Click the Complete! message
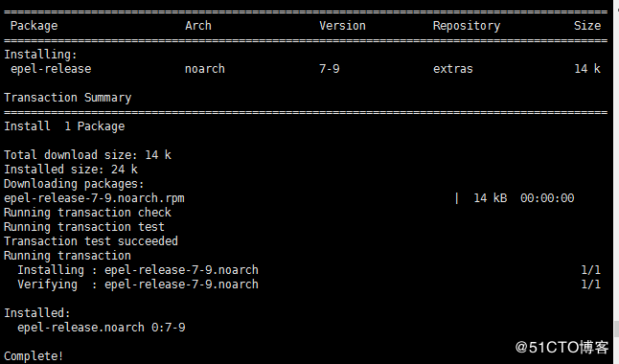 coord(34,356)
